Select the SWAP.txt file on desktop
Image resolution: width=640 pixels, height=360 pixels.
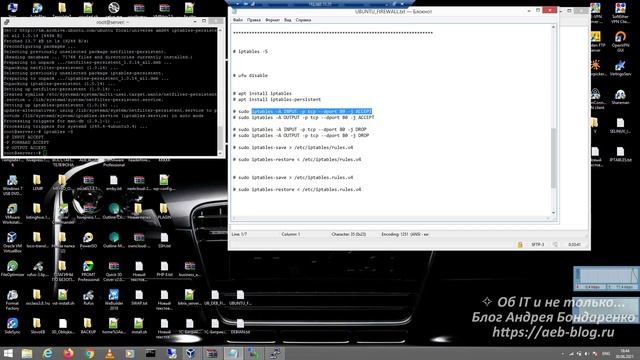(139, 298)
